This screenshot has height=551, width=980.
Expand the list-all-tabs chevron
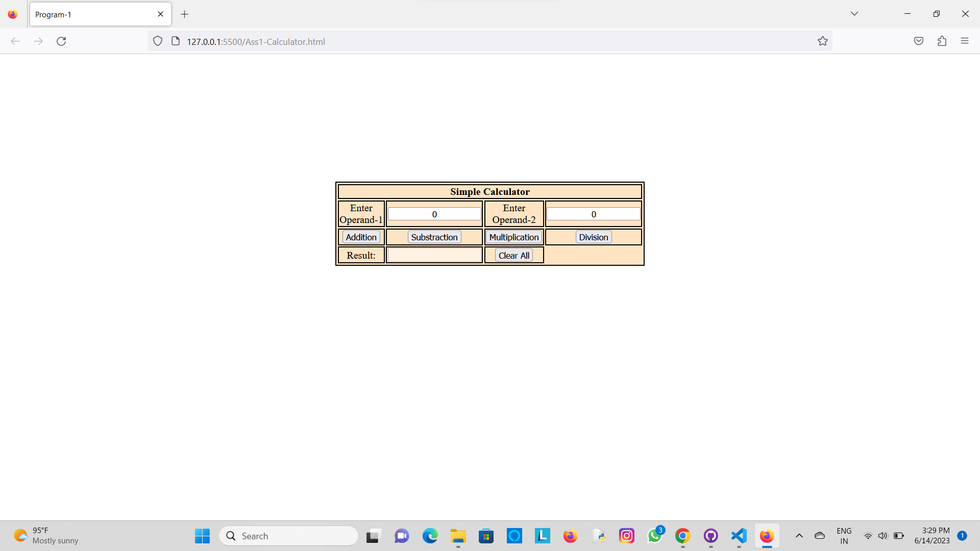(854, 14)
